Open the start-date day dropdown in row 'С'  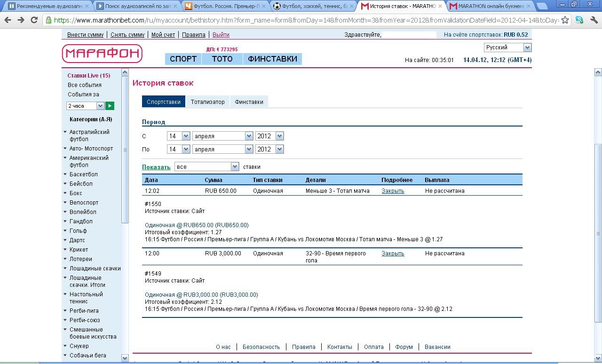point(178,136)
